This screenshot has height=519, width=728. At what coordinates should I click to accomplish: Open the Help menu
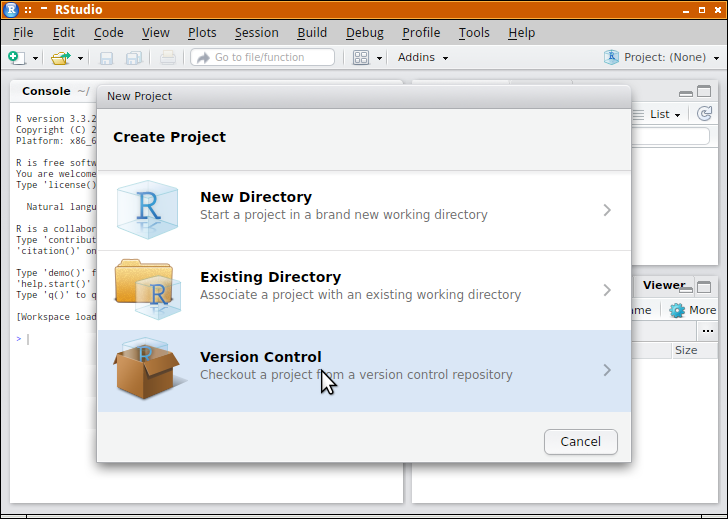click(x=521, y=32)
